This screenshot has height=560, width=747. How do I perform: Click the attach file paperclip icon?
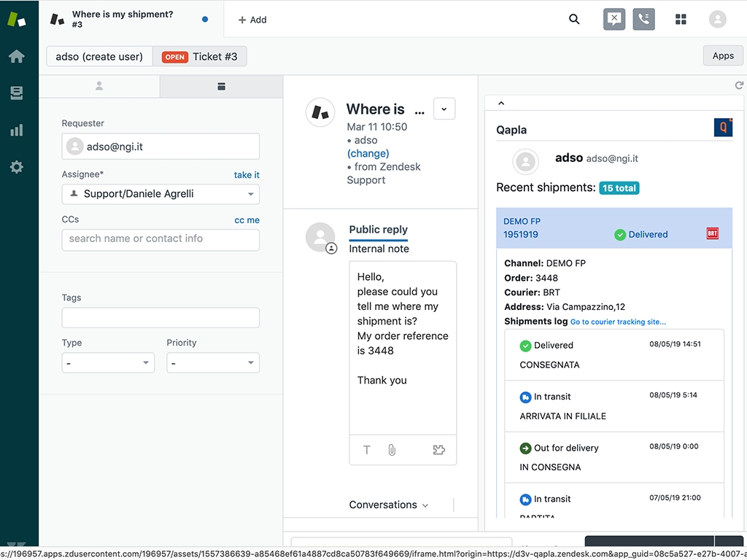pyautogui.click(x=392, y=450)
